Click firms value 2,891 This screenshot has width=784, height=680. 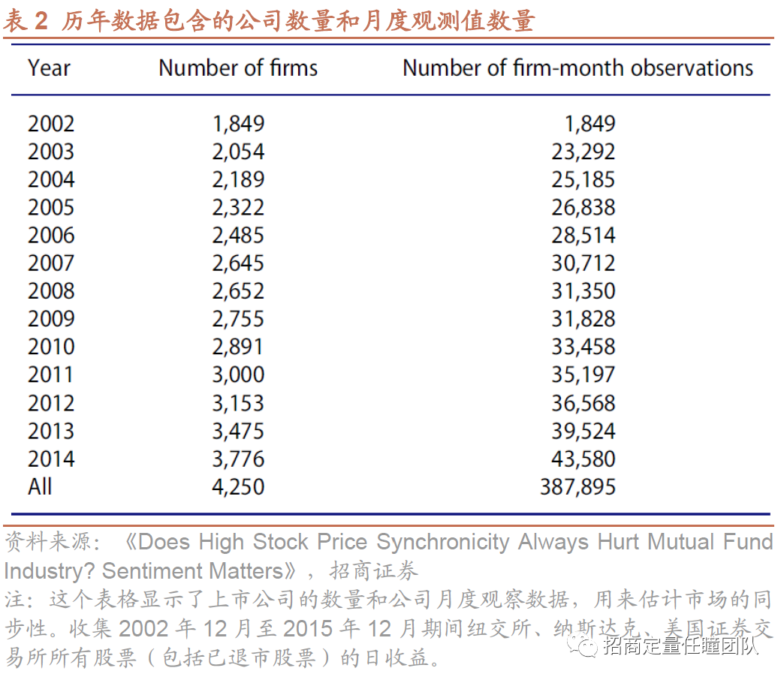(238, 347)
